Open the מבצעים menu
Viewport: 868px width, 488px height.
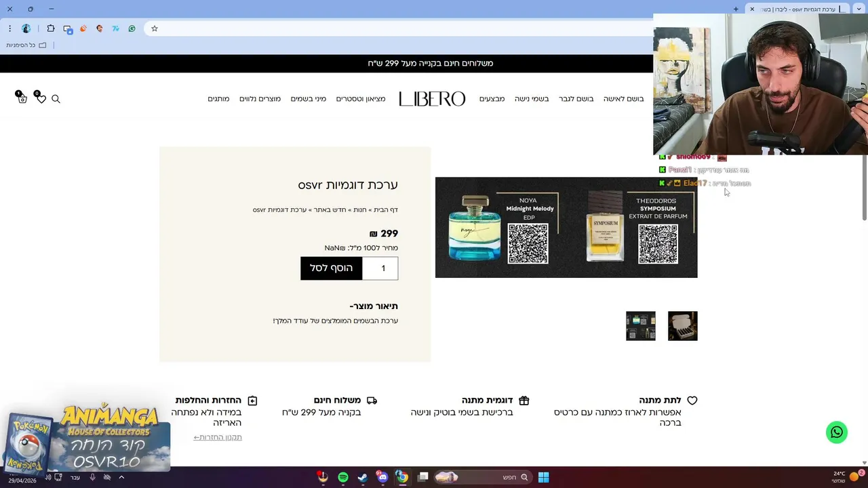click(x=492, y=99)
